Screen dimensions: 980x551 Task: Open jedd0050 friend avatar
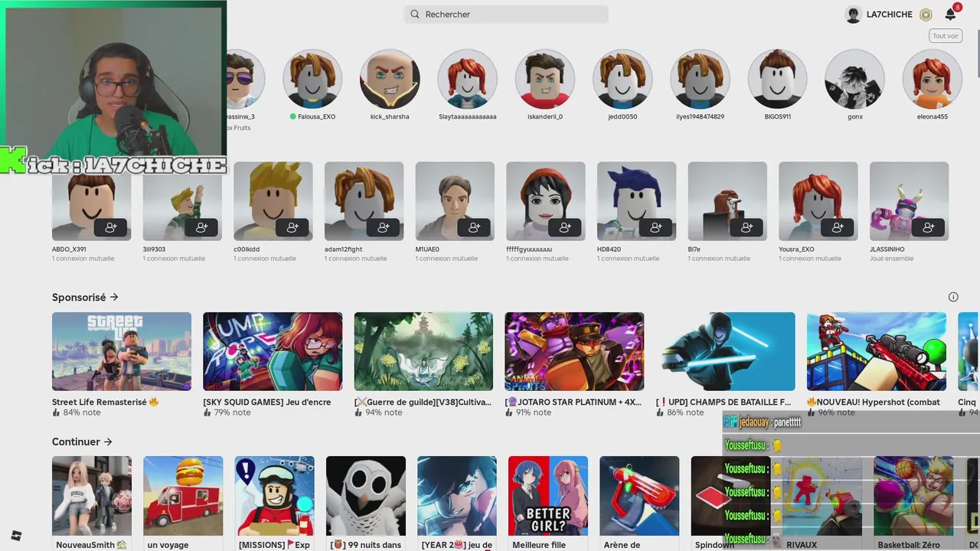tap(622, 79)
